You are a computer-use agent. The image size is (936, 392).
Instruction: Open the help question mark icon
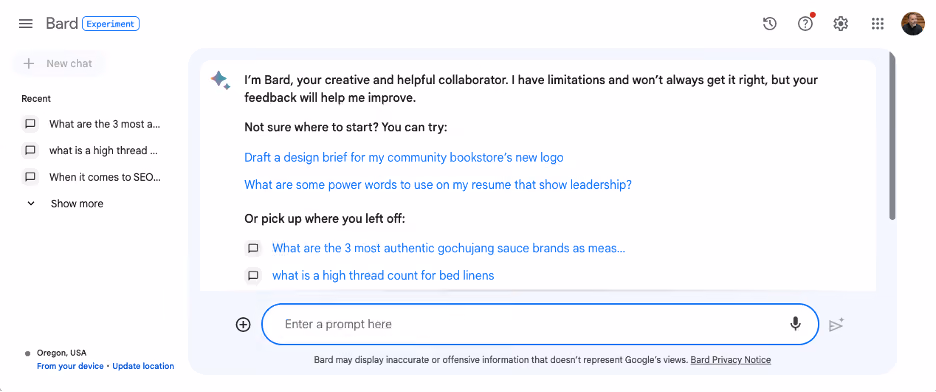click(805, 24)
